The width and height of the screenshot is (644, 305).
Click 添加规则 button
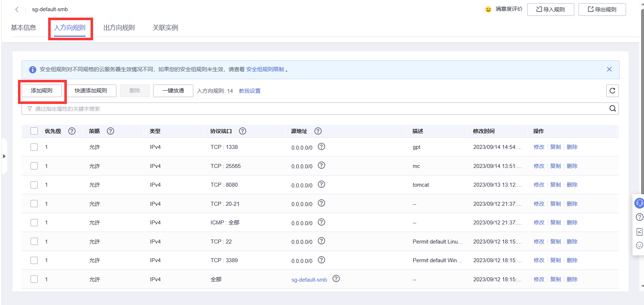pos(42,91)
